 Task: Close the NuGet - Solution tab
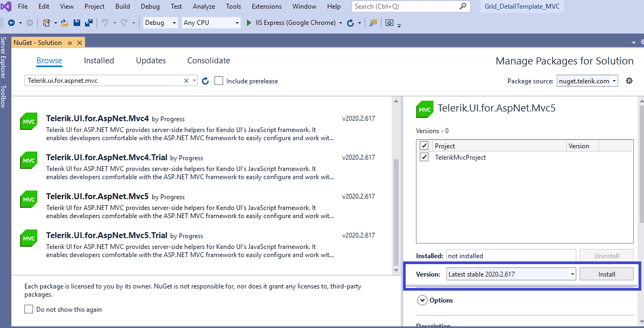(80, 43)
